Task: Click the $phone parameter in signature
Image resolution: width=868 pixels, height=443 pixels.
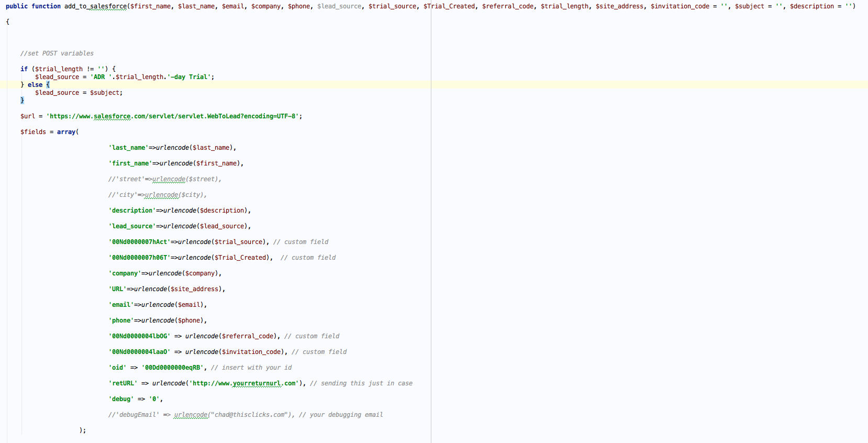Action: [x=299, y=6]
